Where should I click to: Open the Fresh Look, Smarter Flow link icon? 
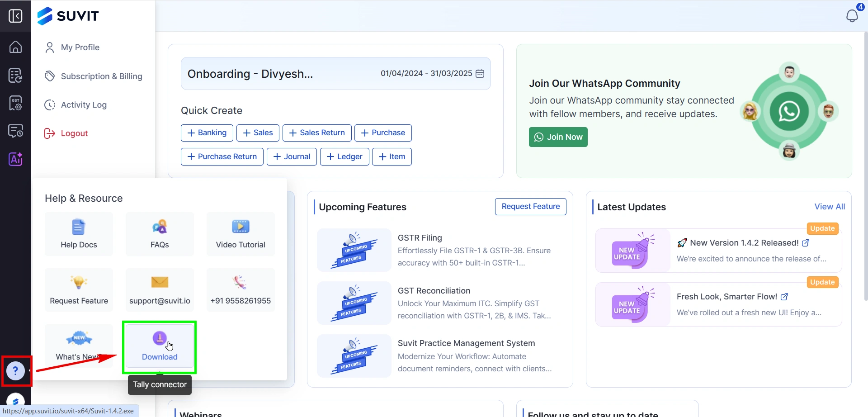click(x=784, y=297)
